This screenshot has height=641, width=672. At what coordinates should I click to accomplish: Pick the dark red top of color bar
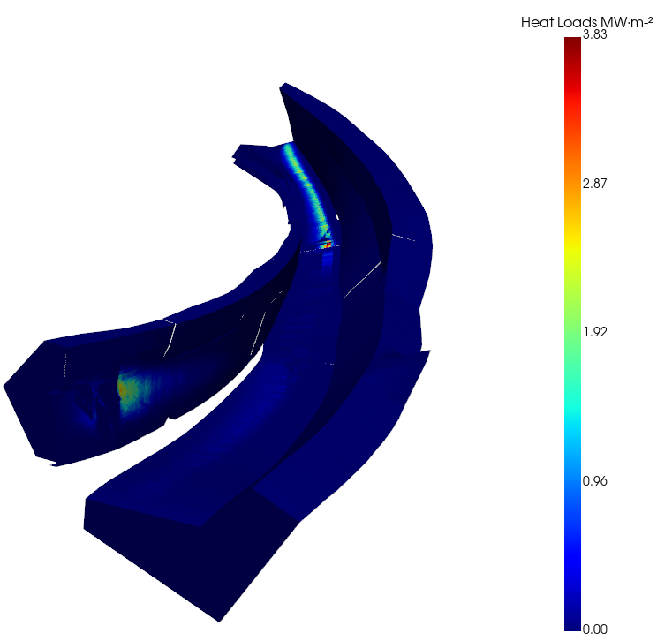[572, 46]
